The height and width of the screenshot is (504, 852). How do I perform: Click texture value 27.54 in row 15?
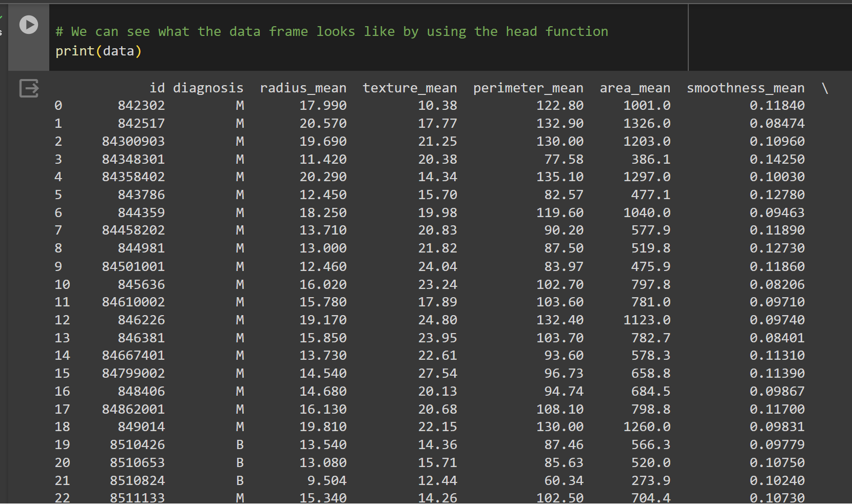click(437, 374)
